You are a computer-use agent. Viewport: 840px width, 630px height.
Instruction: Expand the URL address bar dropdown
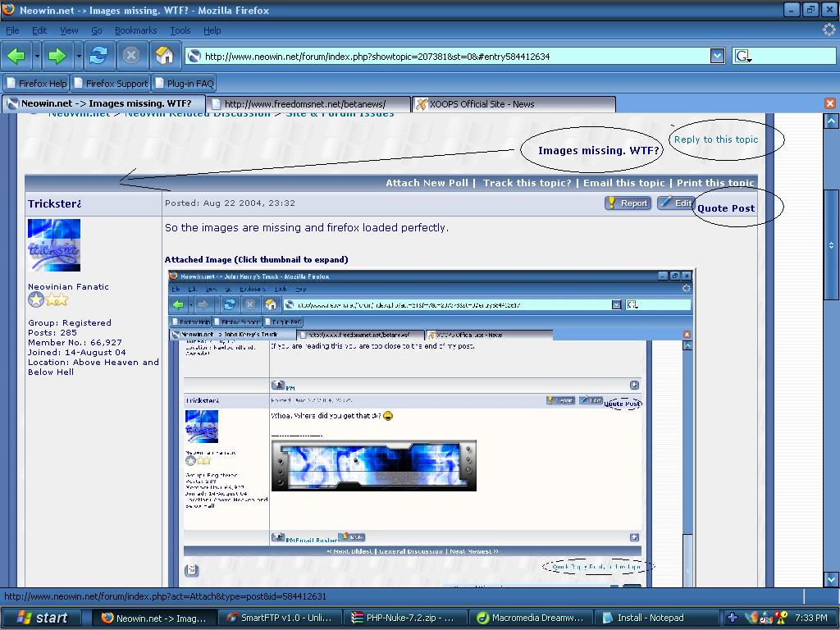coord(717,56)
